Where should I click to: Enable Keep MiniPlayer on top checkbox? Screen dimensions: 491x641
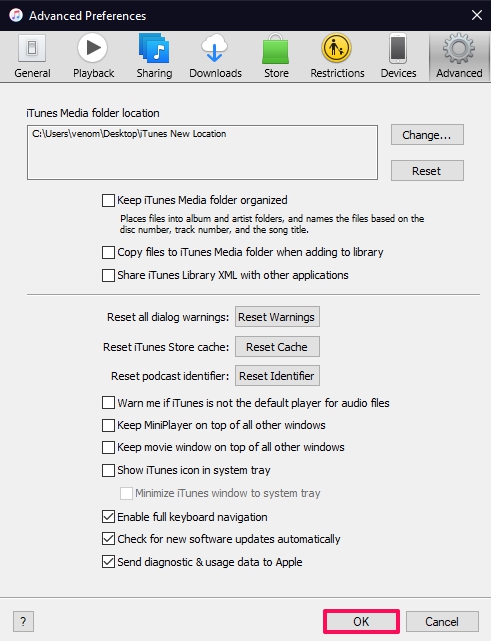tap(108, 425)
